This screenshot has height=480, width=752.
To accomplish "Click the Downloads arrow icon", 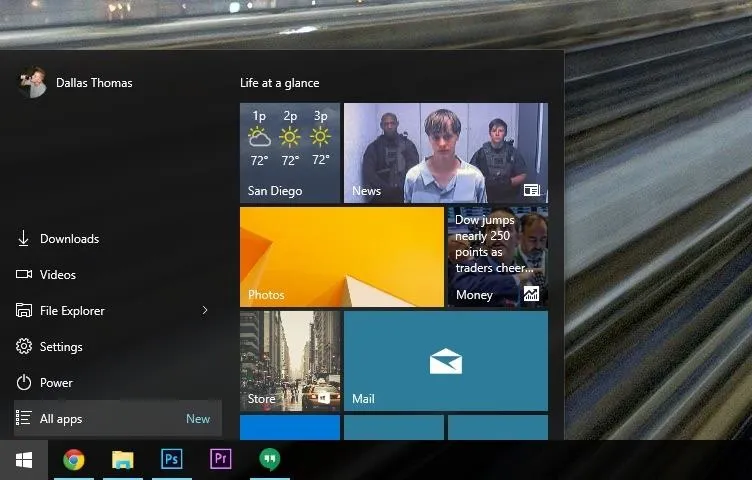I will [x=23, y=238].
